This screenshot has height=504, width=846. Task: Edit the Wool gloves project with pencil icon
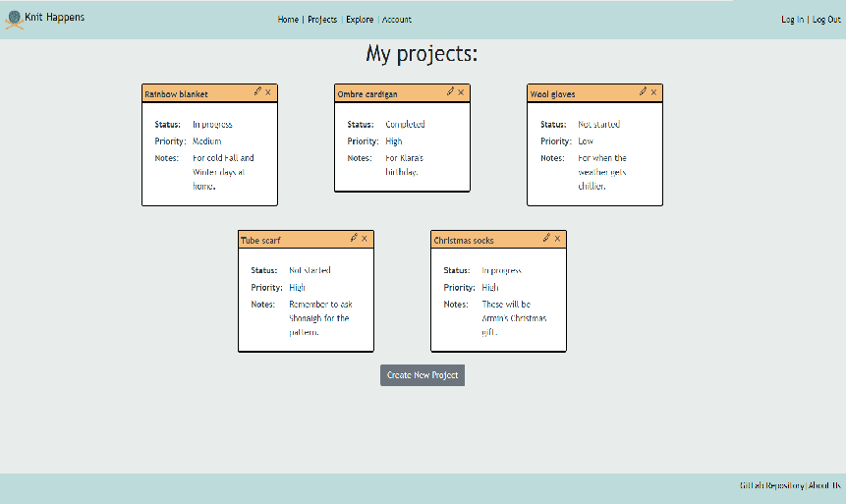[644, 91]
